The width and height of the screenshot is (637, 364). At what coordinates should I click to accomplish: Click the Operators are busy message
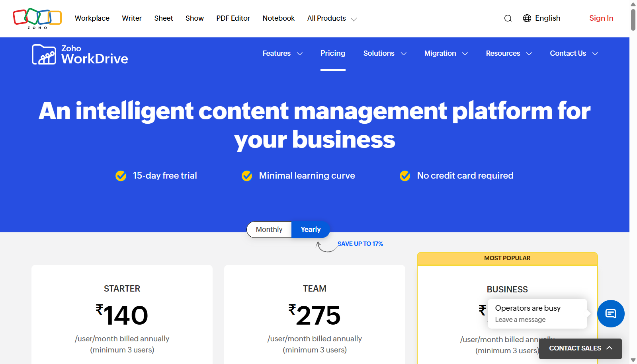pos(528,308)
